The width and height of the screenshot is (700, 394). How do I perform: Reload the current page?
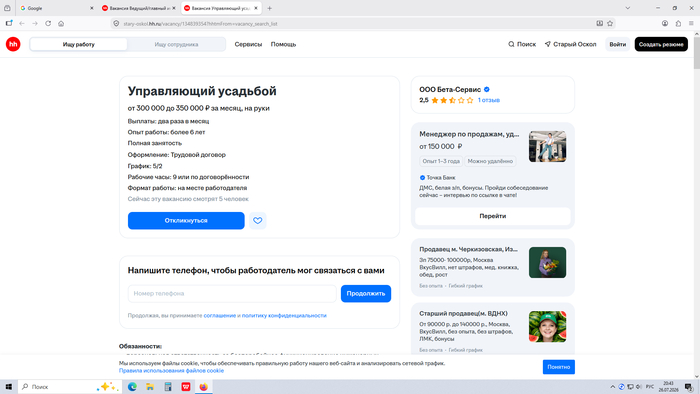(x=48, y=24)
